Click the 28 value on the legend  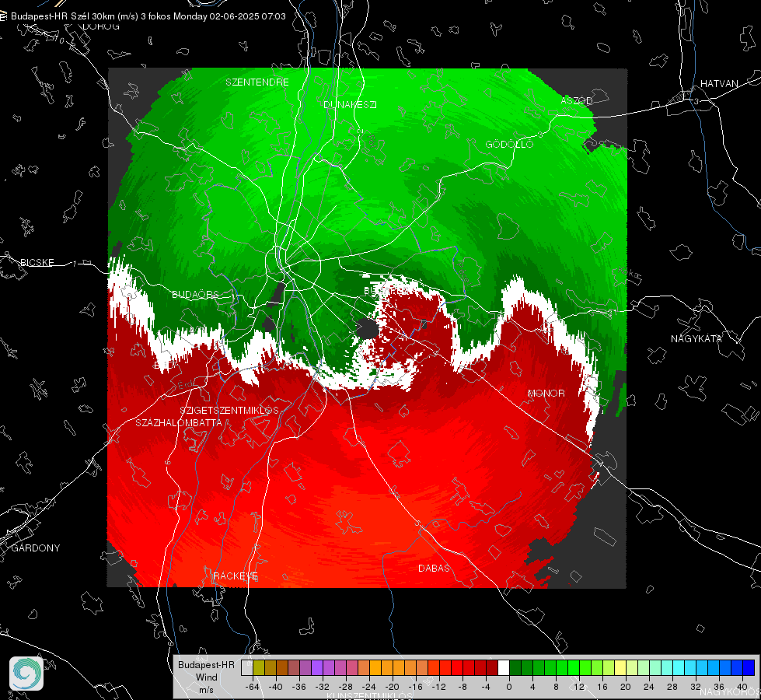(x=672, y=687)
